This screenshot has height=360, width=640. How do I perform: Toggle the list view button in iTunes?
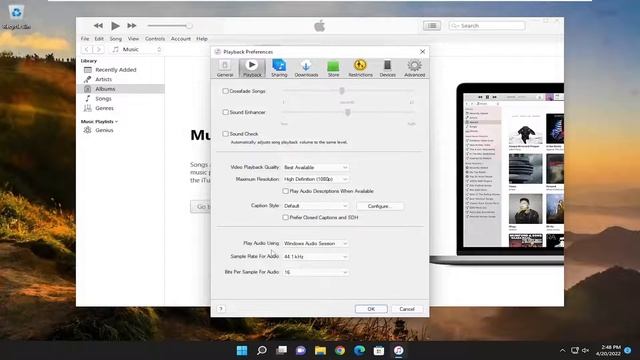[432, 26]
